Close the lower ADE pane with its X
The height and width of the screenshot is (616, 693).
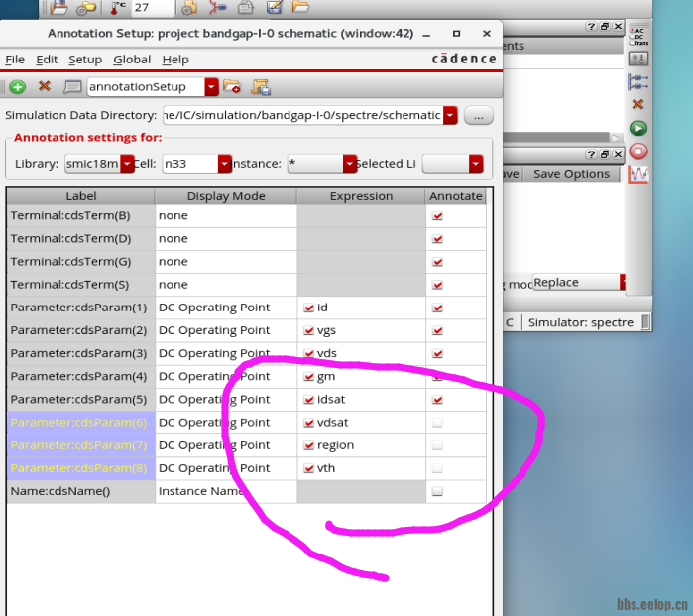(618, 155)
